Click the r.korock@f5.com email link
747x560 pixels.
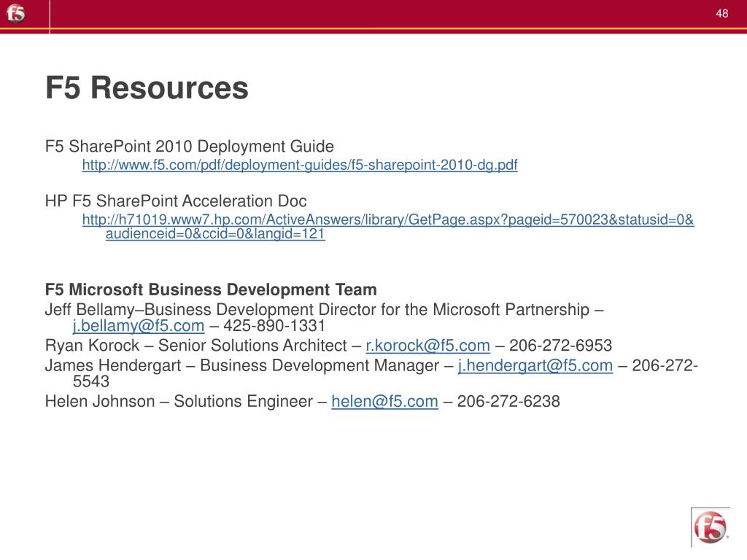427,345
